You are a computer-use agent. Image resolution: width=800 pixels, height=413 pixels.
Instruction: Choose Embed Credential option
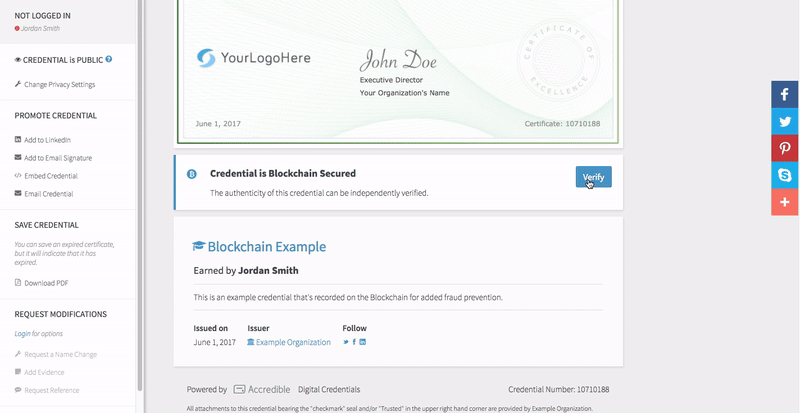tap(50, 175)
